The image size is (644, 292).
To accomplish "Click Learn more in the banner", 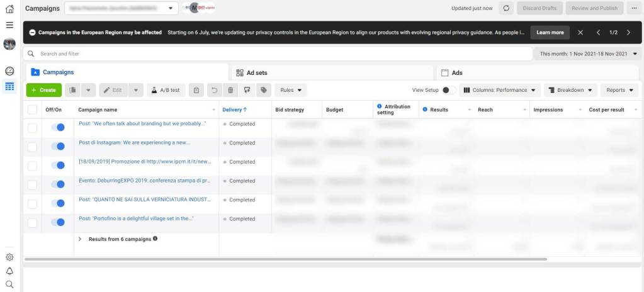I will click(x=550, y=32).
